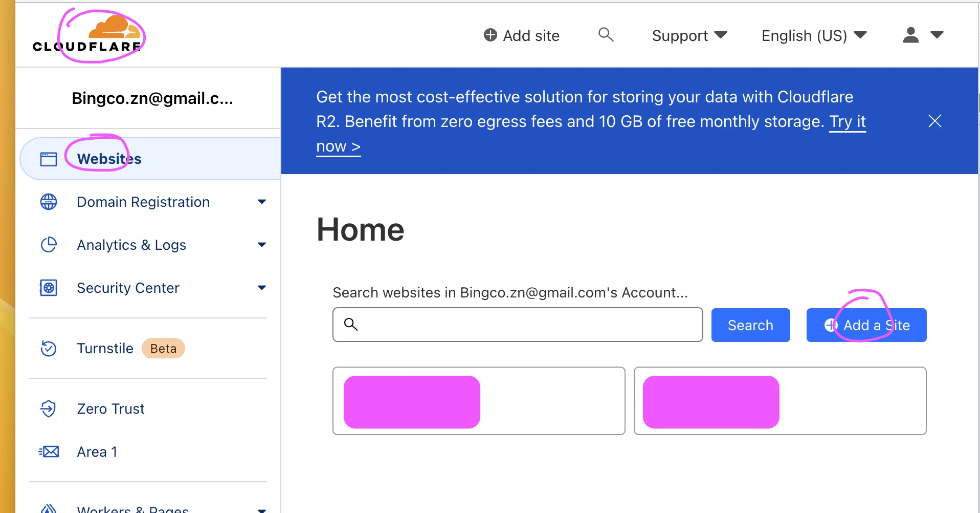980x513 pixels.
Task: Click the Home page heading
Action: [361, 229]
